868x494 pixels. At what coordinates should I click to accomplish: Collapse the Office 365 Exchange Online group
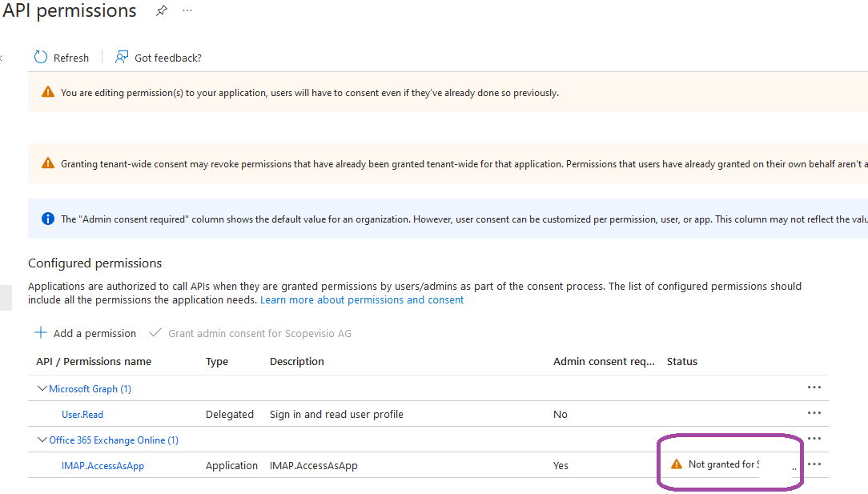tap(42, 440)
